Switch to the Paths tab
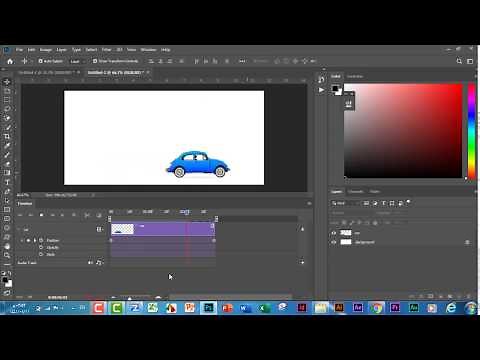Viewport: 480px width, 360px height. [x=375, y=191]
